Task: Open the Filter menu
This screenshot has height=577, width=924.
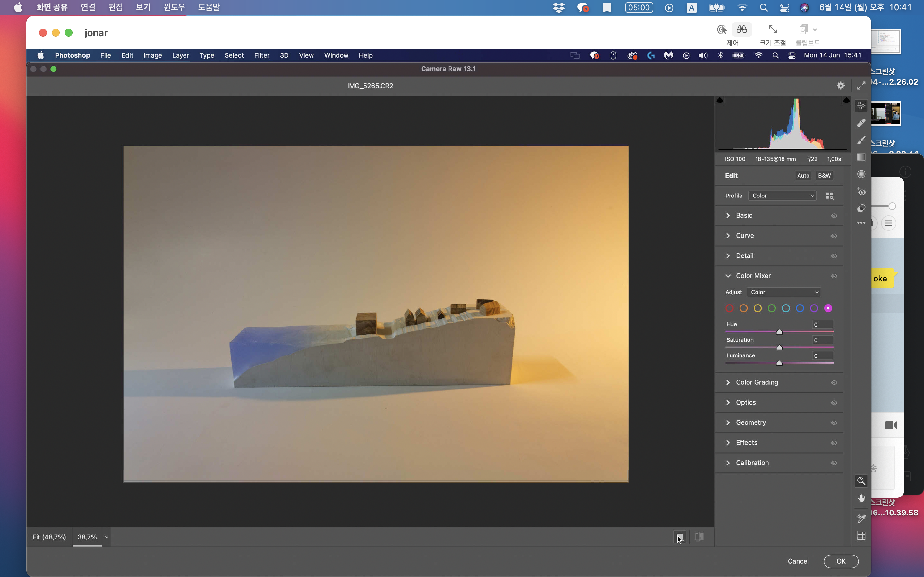Action: (x=261, y=55)
